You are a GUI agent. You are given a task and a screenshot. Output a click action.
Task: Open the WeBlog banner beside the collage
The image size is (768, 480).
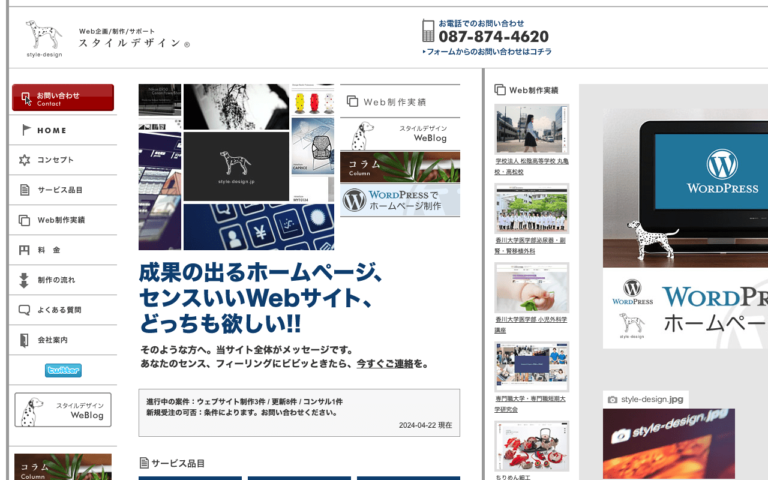[400, 134]
